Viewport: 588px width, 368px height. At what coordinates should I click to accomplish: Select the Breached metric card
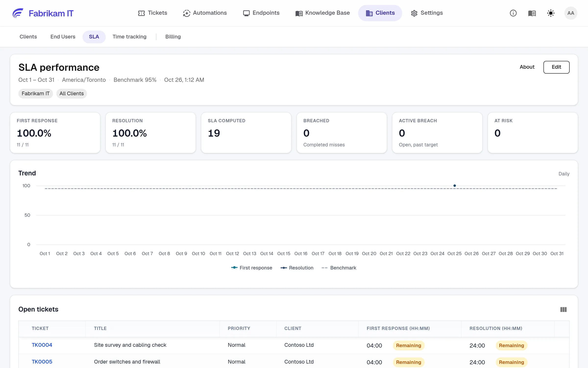[x=342, y=133]
